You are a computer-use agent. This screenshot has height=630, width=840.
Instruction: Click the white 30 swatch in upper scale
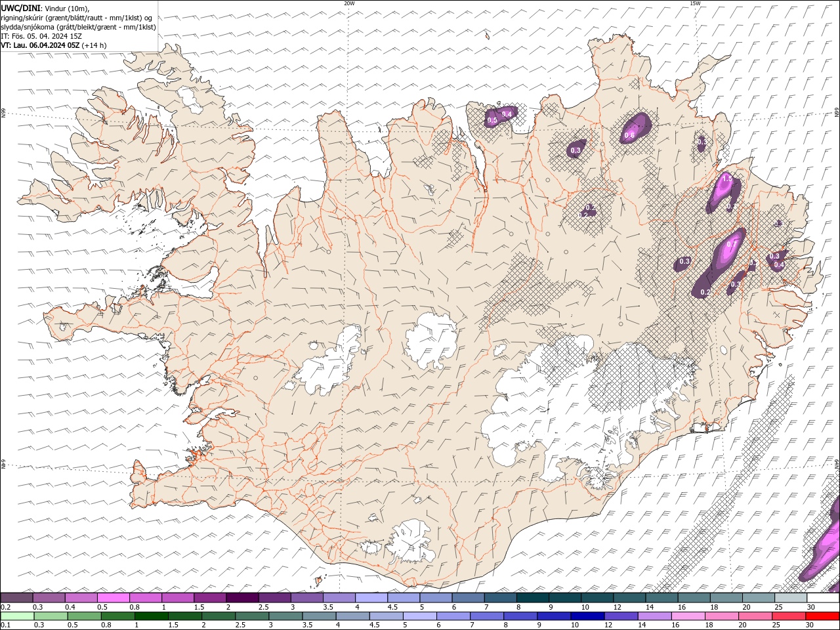coord(823,598)
